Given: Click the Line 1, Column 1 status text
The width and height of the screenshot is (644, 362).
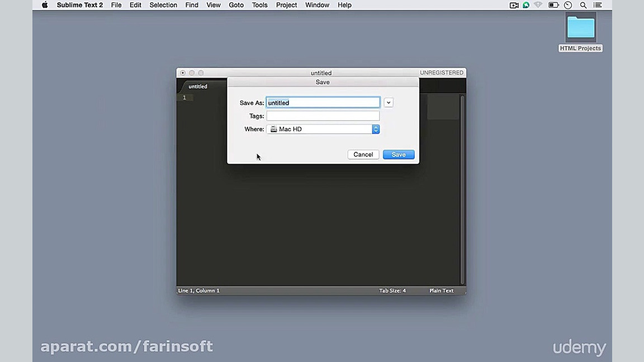Looking at the screenshot, I should tap(199, 290).
